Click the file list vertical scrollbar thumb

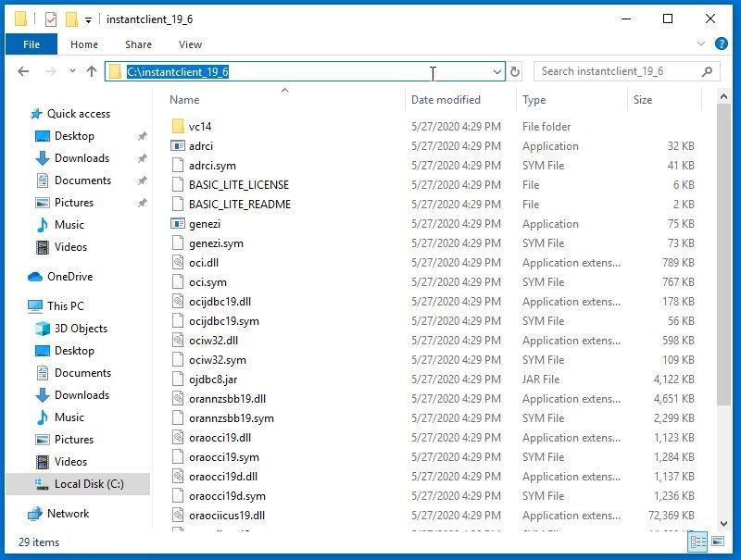click(x=723, y=254)
